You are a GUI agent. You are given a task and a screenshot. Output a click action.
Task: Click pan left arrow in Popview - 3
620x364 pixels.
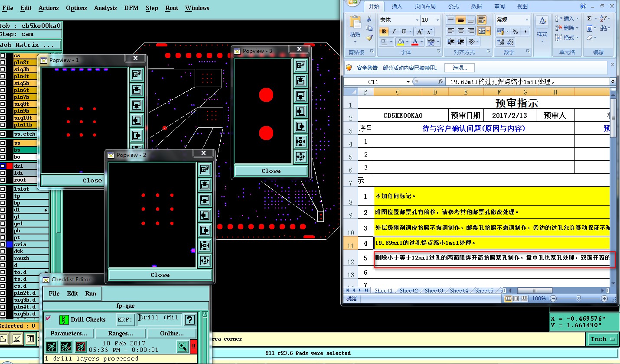(x=300, y=111)
